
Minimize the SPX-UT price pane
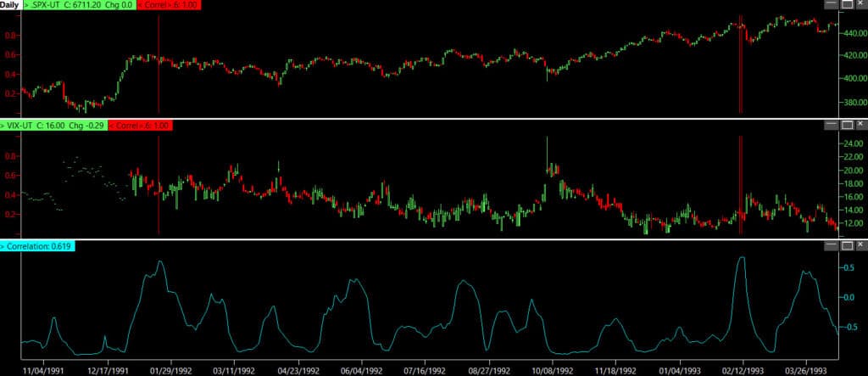pyautogui.click(x=832, y=5)
